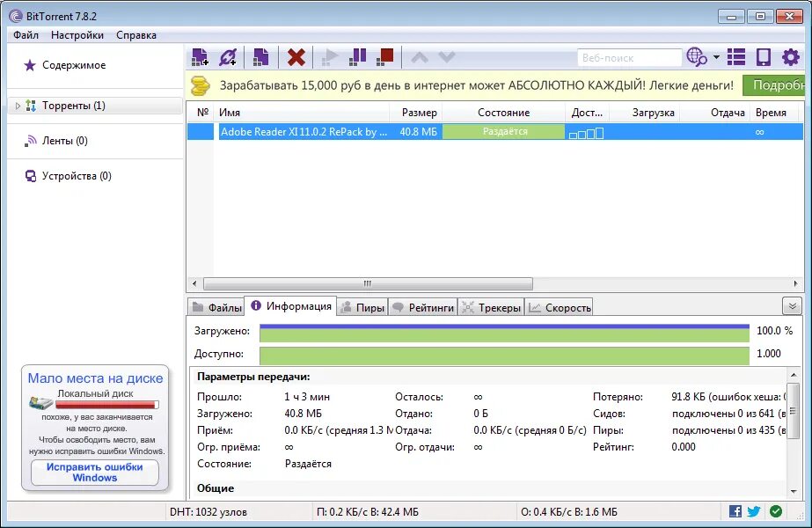Click Мало места на диске ad heading
Image resolution: width=812 pixels, height=528 pixels.
pyautogui.click(x=95, y=378)
